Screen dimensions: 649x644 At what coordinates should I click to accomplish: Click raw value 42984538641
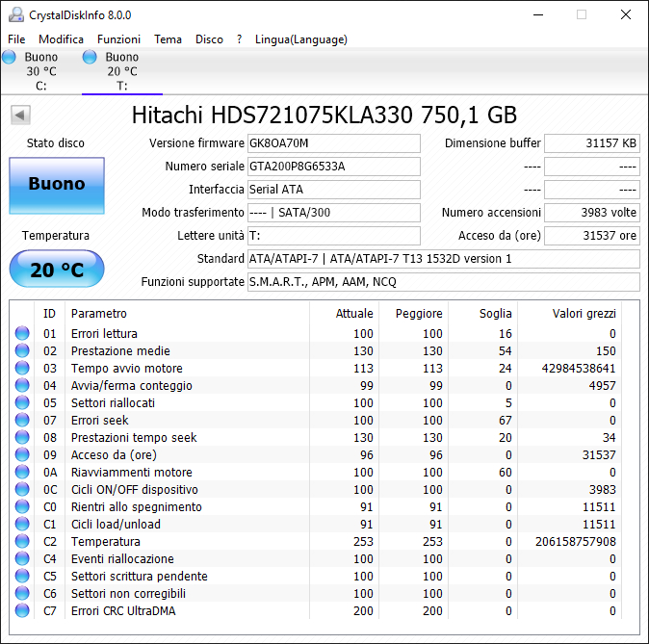[578, 369]
